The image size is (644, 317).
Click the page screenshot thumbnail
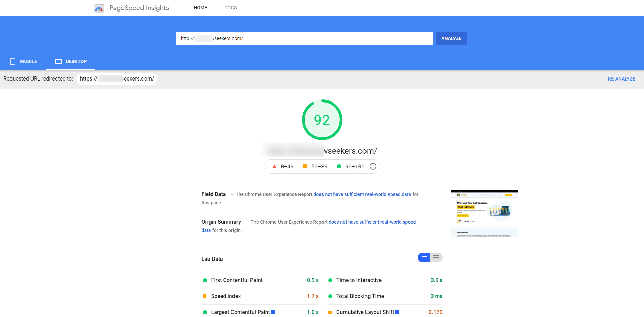pyautogui.click(x=484, y=214)
